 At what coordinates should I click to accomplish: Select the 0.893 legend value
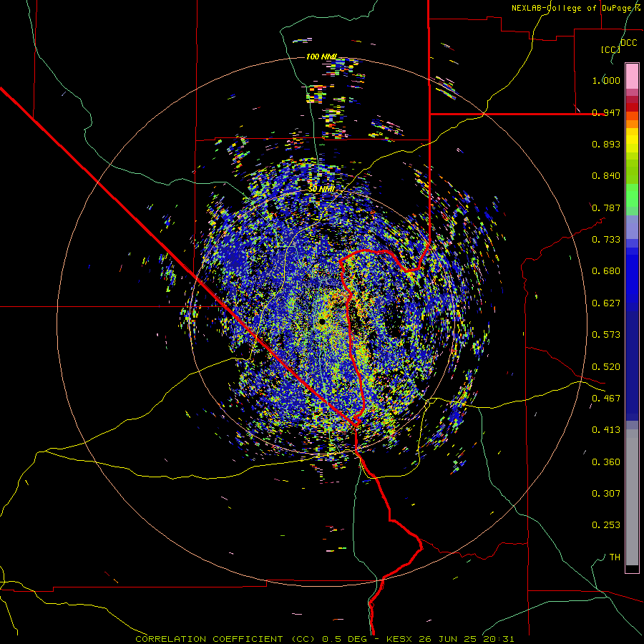tap(606, 144)
